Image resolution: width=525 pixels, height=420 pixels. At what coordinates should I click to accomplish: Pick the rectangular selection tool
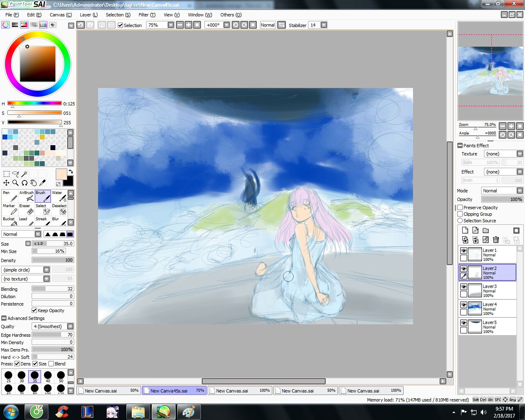click(x=6, y=174)
